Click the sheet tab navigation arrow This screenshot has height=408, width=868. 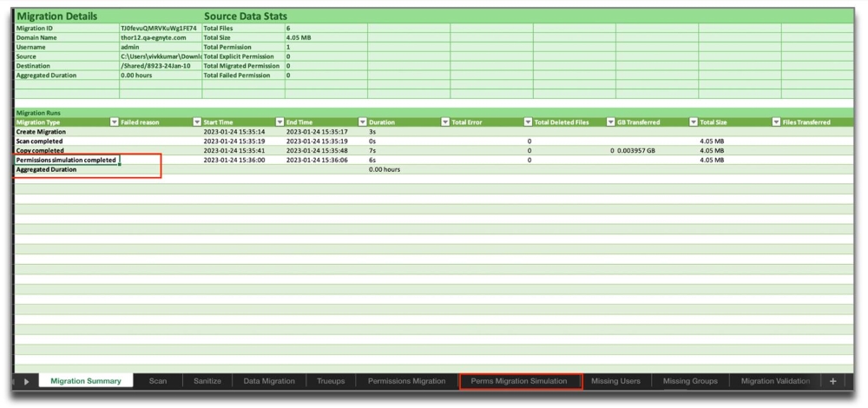pos(27,381)
